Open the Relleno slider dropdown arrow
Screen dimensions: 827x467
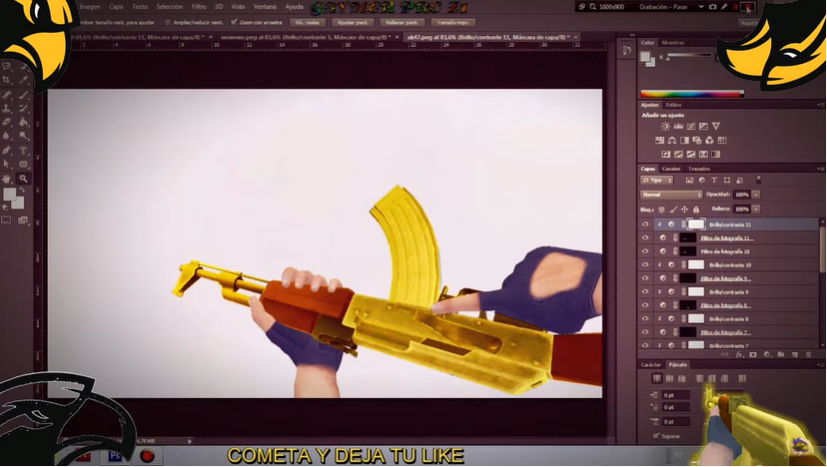point(756,209)
